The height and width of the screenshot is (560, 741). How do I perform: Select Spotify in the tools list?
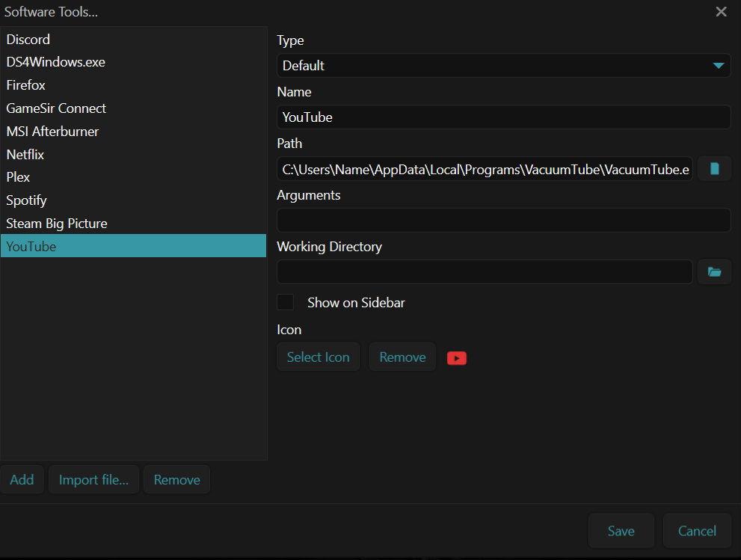(133, 200)
